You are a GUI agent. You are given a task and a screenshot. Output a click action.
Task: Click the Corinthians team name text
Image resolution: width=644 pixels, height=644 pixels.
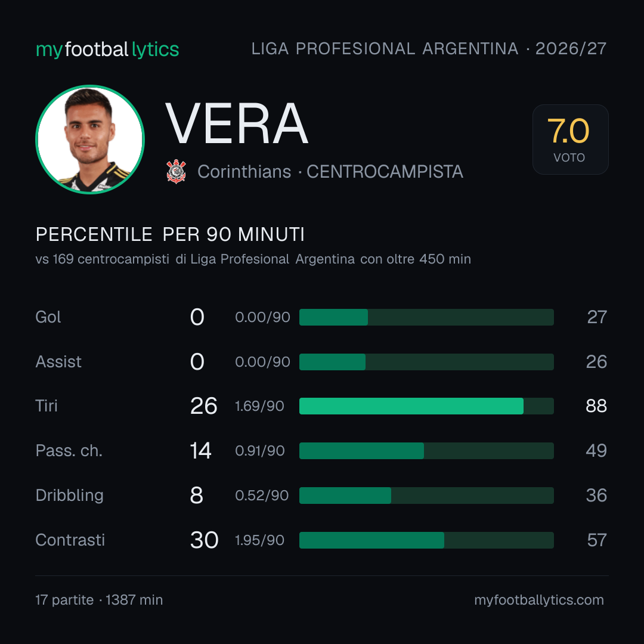[x=244, y=172]
